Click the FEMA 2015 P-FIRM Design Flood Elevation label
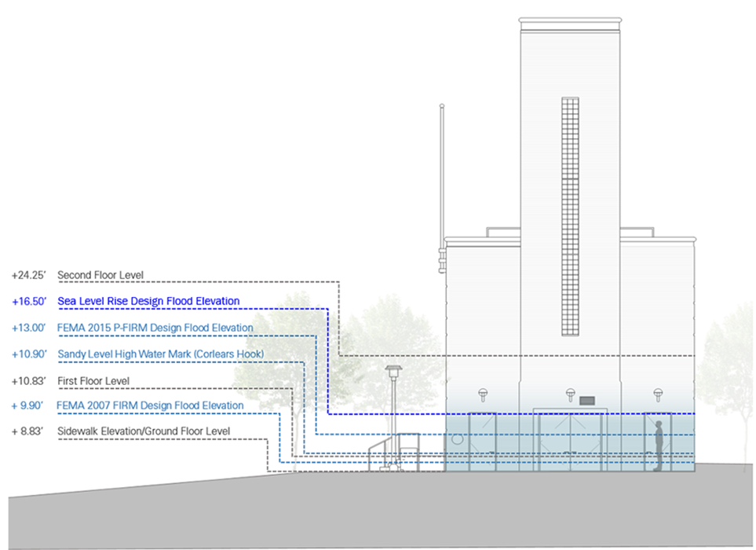Screen dimensions: 756x550 [155, 328]
